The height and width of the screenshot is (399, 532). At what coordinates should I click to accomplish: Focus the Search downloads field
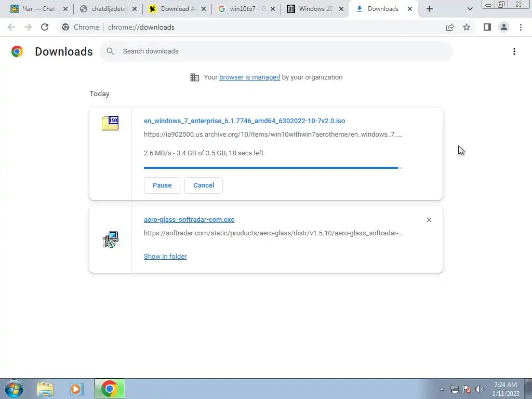pos(276,51)
